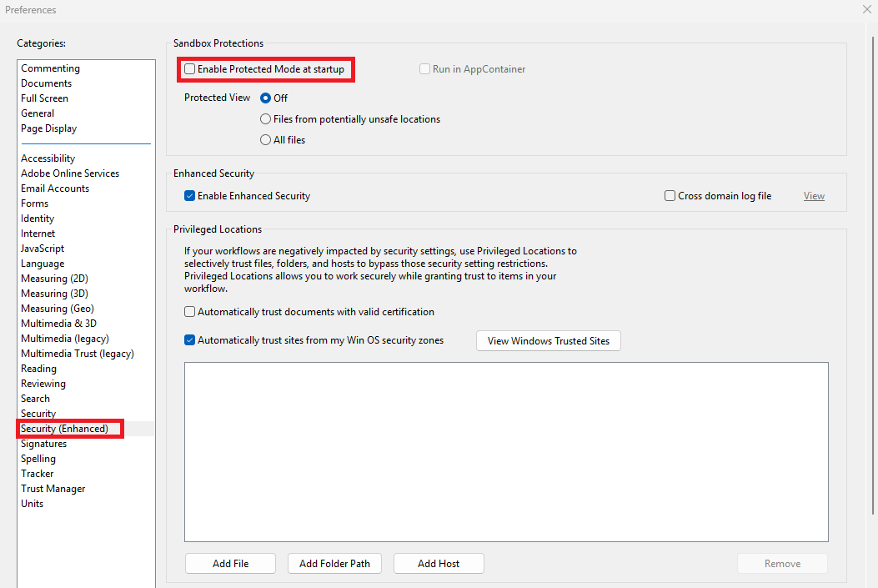878x588 pixels.
Task: Select the Internet category
Action: pyautogui.click(x=38, y=234)
